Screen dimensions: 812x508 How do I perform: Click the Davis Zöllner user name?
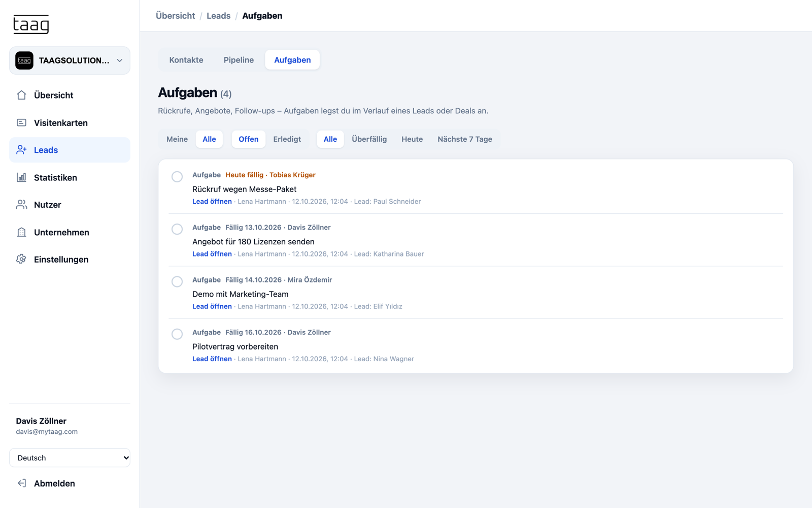click(x=41, y=421)
